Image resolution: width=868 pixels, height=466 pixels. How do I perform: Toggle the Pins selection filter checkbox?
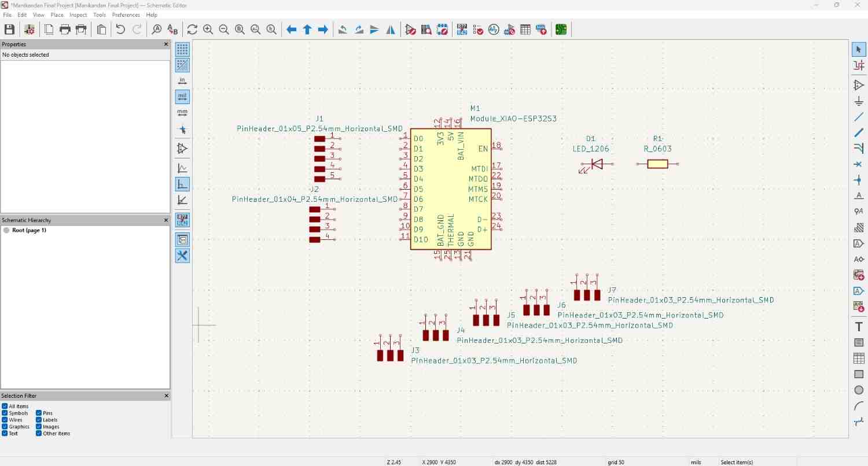39,413
